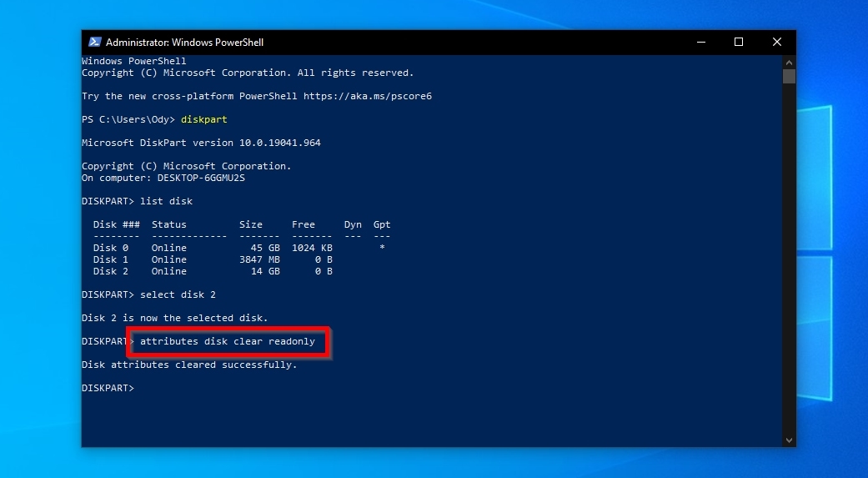Image resolution: width=868 pixels, height=478 pixels.
Task: Click the 'Disk 0' row label
Action: (x=111, y=248)
